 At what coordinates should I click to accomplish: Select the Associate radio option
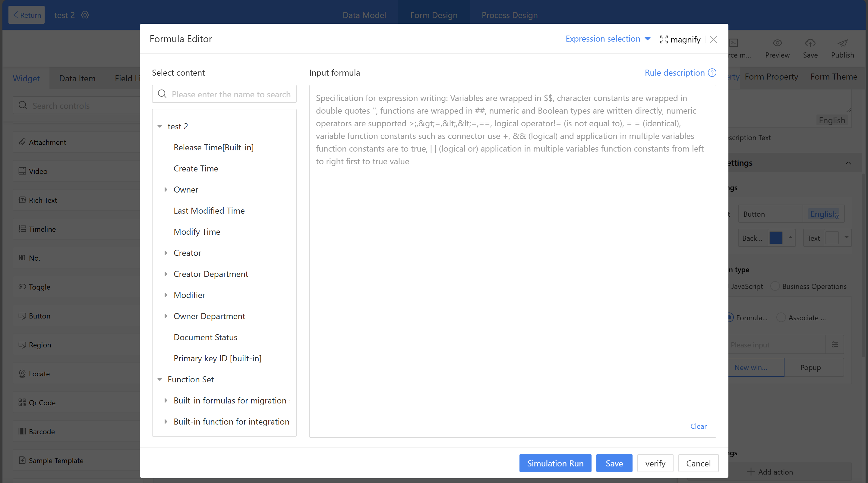781,317
